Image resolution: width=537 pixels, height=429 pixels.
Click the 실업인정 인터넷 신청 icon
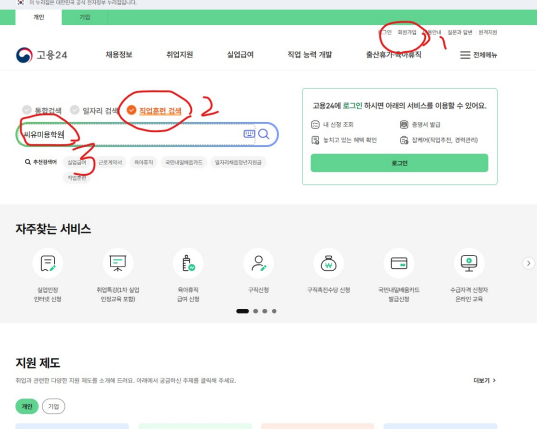click(48, 263)
